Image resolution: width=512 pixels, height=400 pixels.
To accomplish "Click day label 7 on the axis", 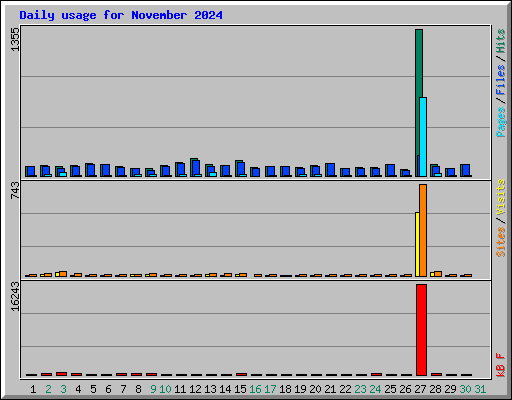I will tap(123, 389).
